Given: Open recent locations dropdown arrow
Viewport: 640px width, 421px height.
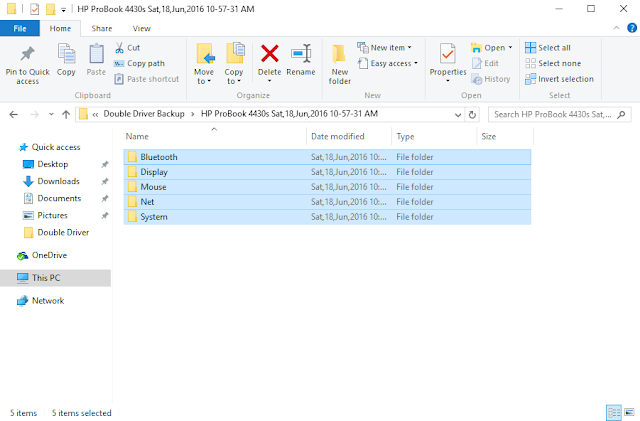Looking at the screenshot, I should (51, 114).
